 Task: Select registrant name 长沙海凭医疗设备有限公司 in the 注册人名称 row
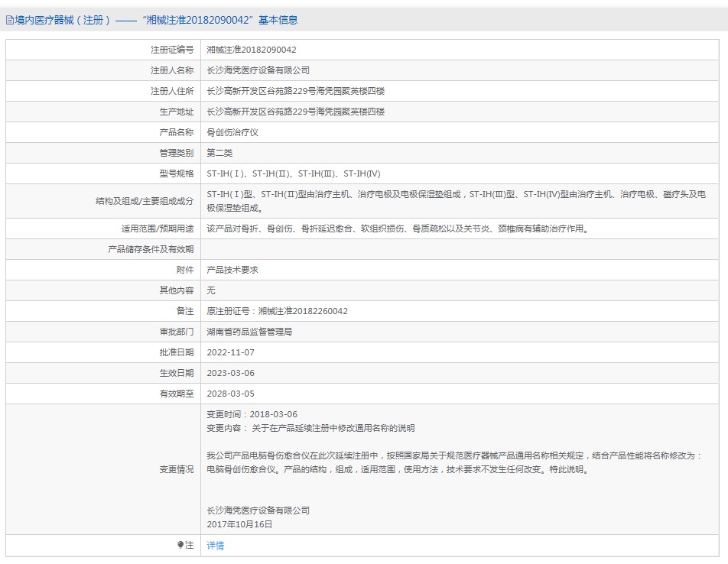[x=258, y=70]
